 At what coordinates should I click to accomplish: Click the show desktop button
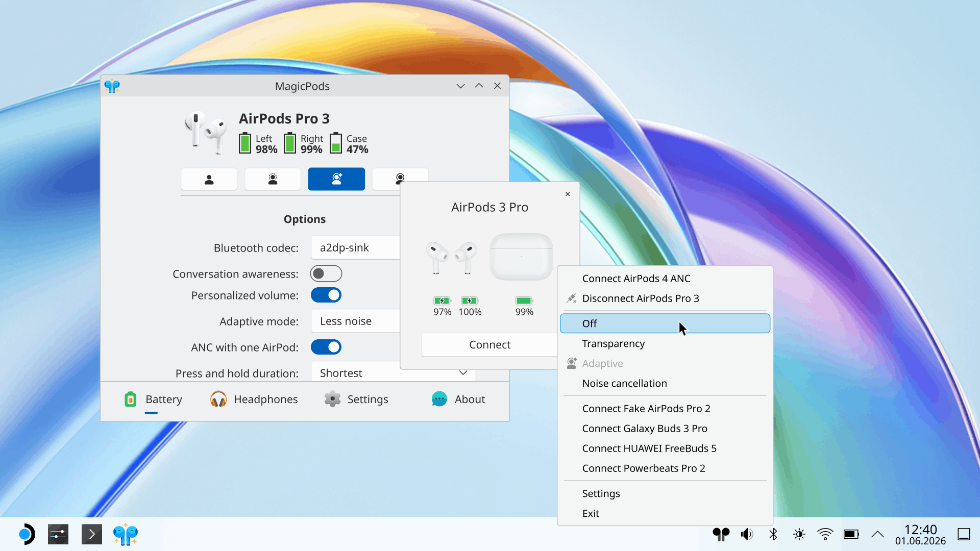coord(964,534)
